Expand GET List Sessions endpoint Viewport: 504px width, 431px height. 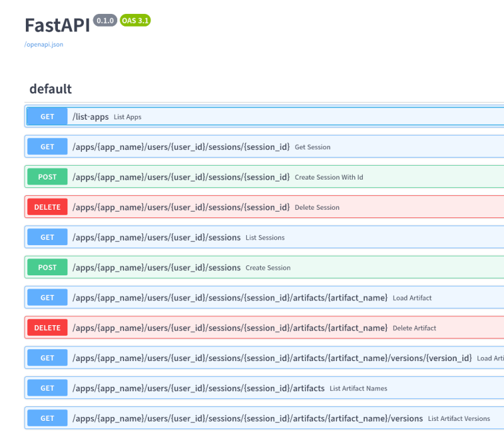coord(265,238)
